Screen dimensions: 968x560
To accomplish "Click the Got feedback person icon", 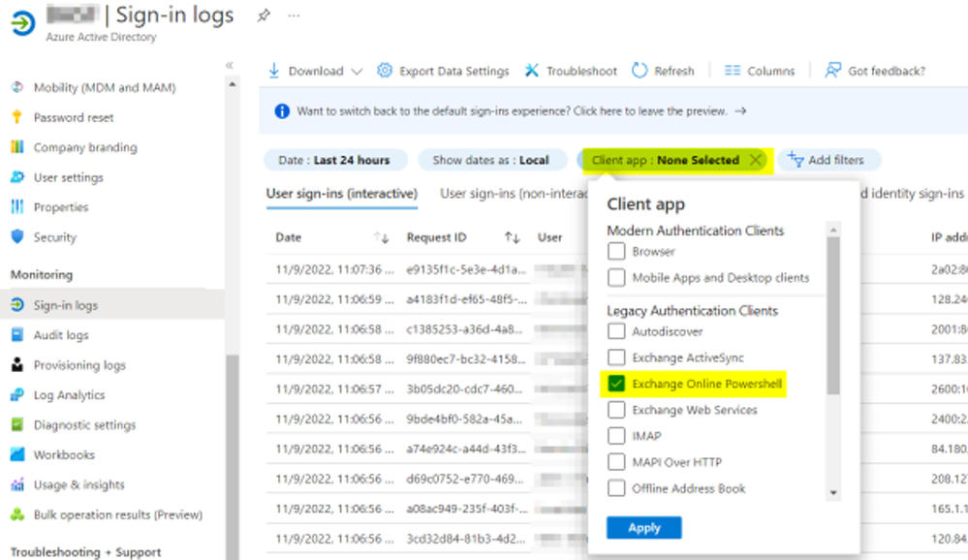I will tap(832, 71).
